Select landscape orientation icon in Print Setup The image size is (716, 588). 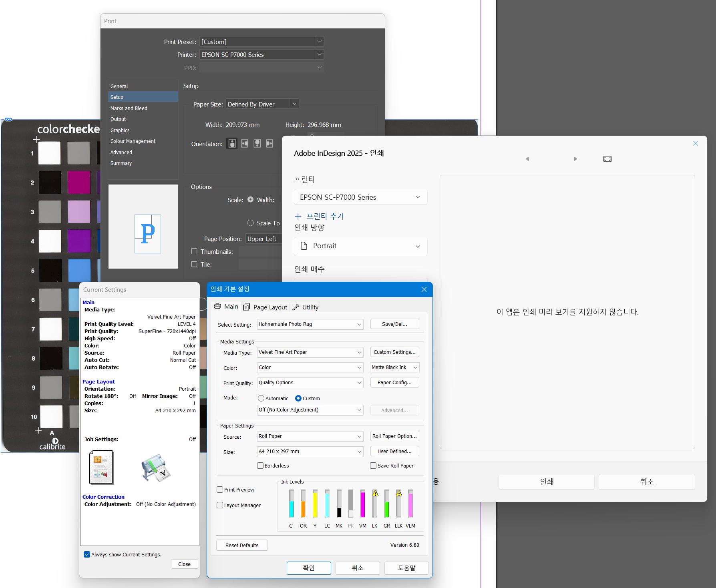click(x=245, y=143)
